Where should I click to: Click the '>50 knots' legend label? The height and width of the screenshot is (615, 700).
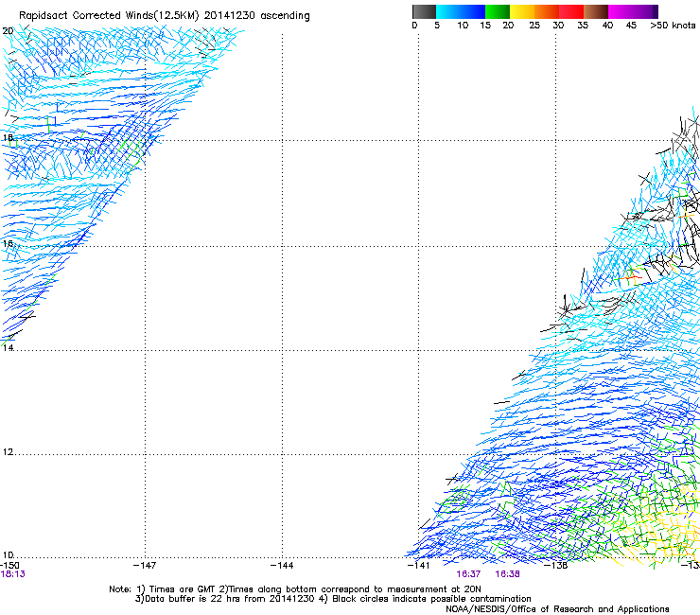click(673, 26)
